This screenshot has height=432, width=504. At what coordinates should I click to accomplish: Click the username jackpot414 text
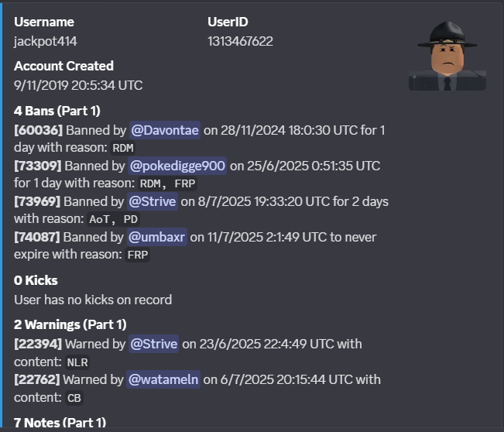coord(46,41)
